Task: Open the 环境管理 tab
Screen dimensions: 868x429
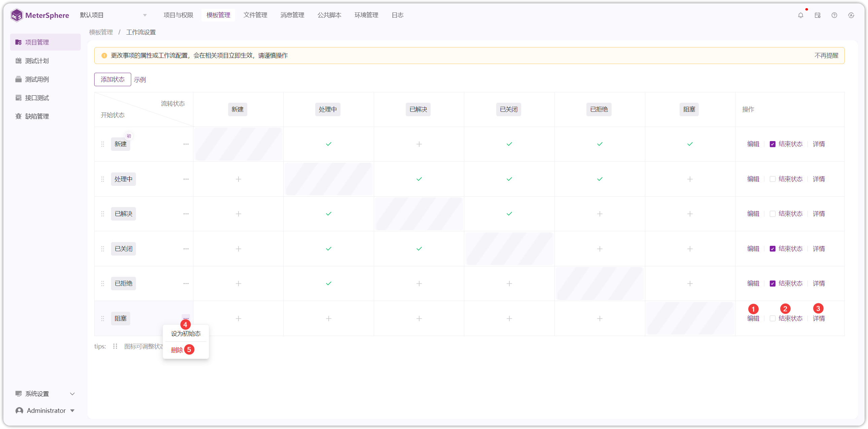Action: click(366, 15)
